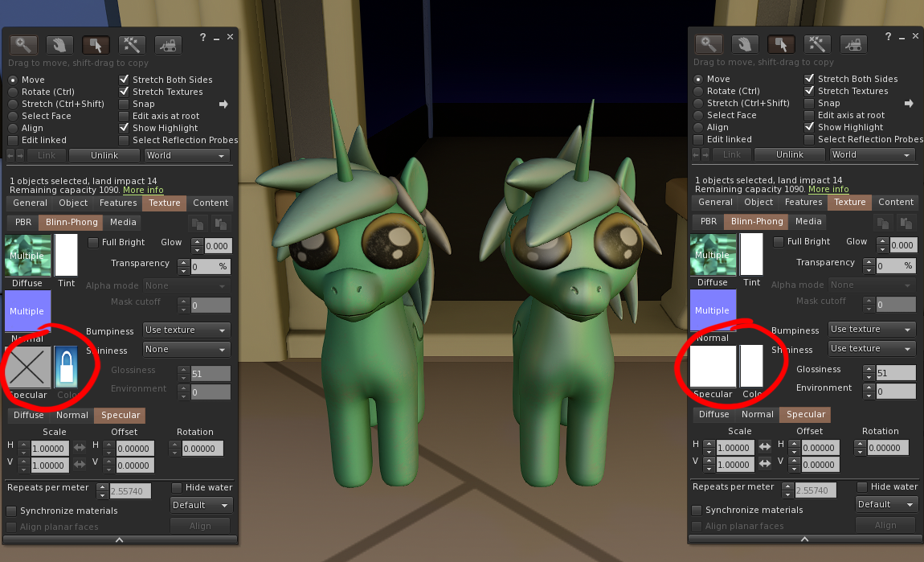Image resolution: width=924 pixels, height=562 pixels.
Task: Switch to Content tab in right panel
Action: coord(896,203)
